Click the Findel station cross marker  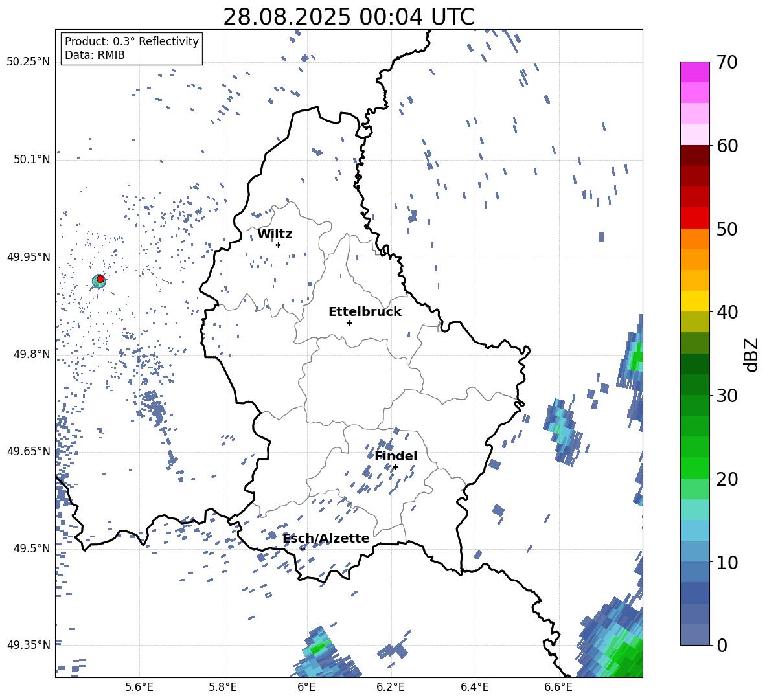point(395,468)
